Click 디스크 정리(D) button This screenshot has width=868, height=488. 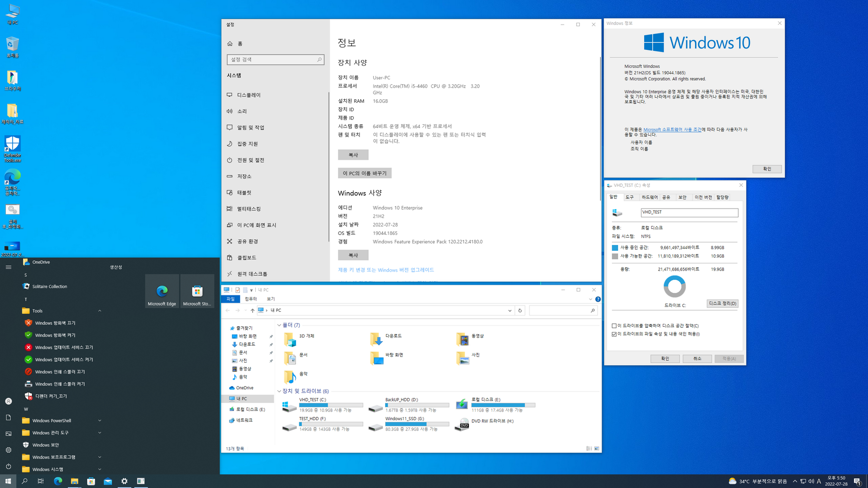point(722,304)
